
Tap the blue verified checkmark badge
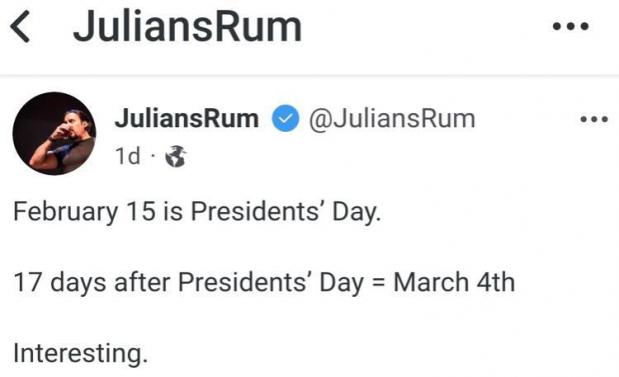(x=285, y=118)
